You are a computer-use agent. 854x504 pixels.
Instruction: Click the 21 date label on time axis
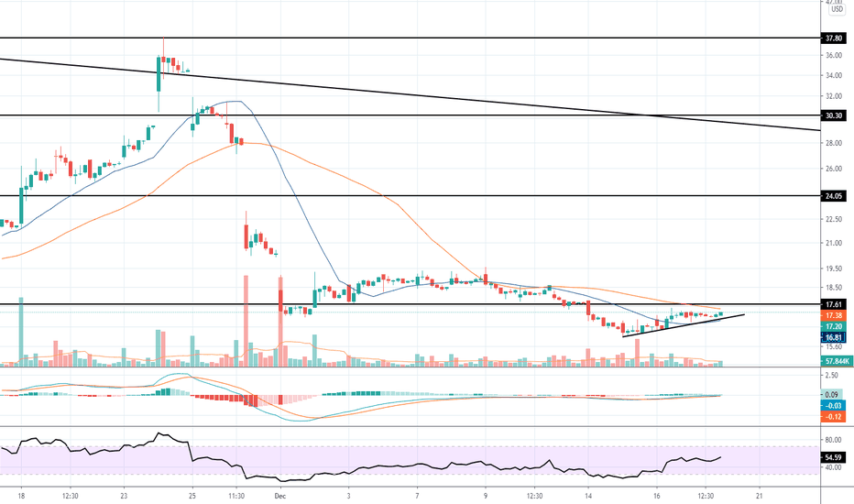(x=760, y=496)
